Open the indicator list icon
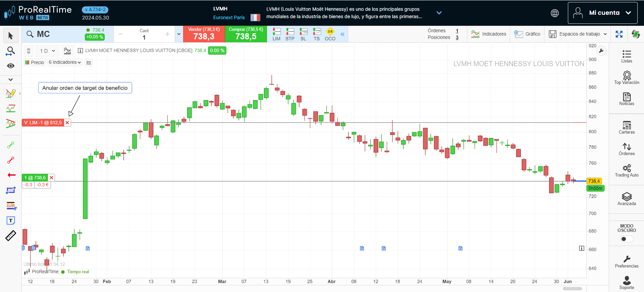This screenshot has height=292, width=644. (x=89, y=62)
